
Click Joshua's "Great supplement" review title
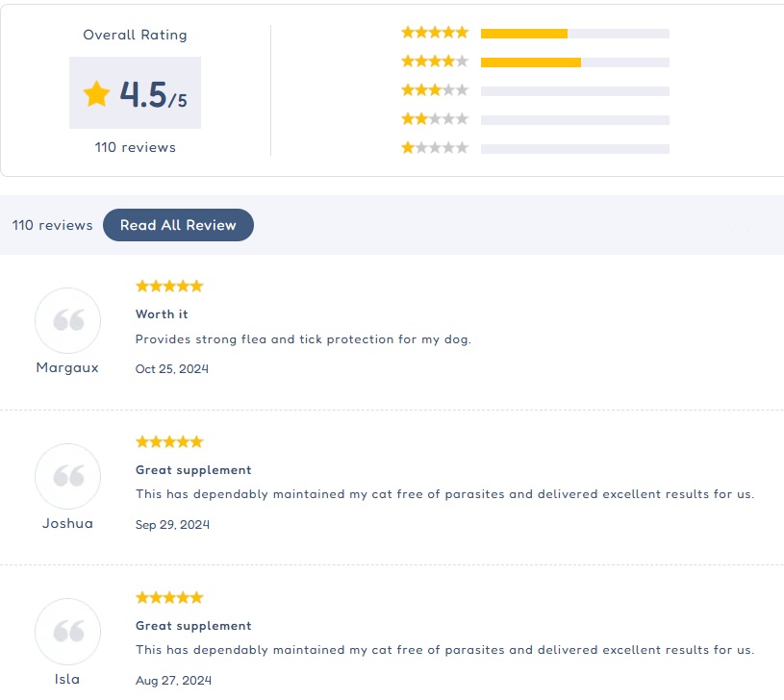(193, 470)
